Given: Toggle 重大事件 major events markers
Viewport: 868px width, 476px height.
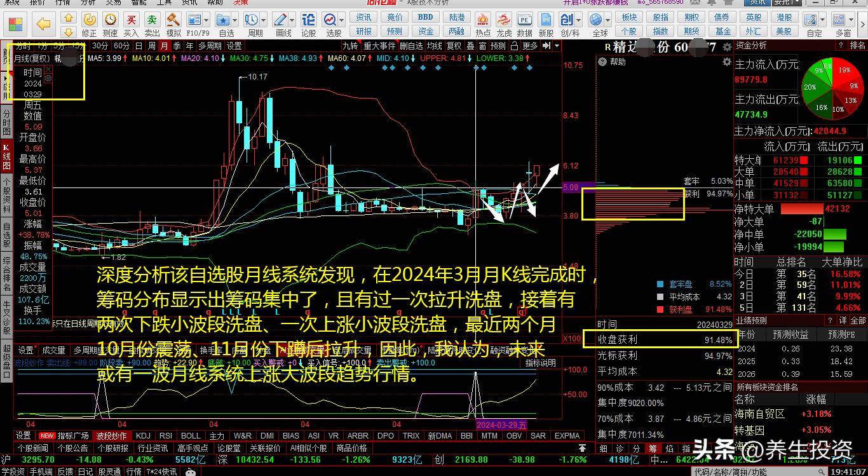Looking at the screenshot, I should point(379,46).
